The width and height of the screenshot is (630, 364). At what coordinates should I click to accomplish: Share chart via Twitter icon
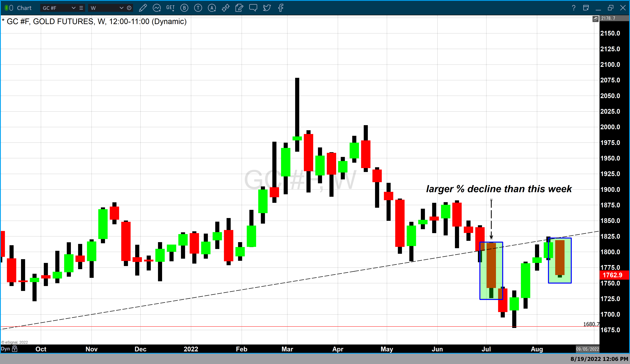[x=267, y=8]
